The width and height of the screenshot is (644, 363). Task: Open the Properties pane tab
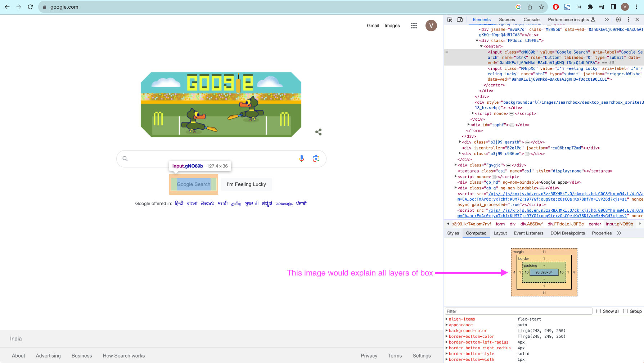coord(602,233)
